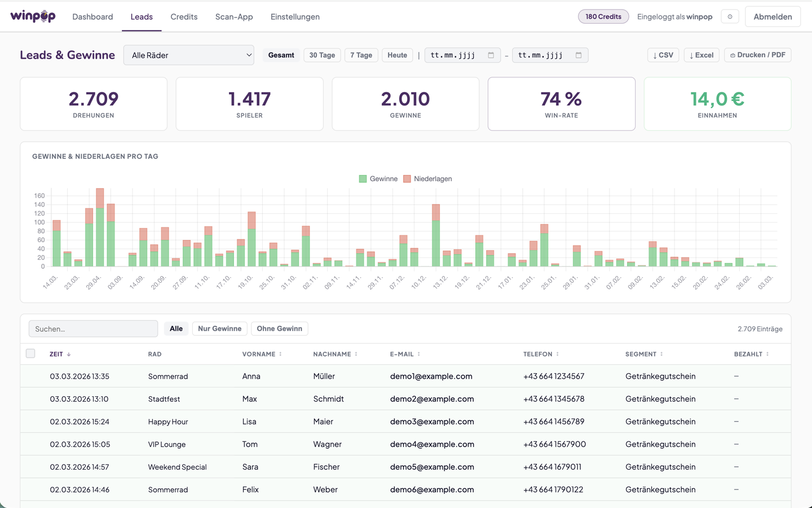The height and width of the screenshot is (508, 812).
Task: Click the Abmelden button
Action: click(x=773, y=16)
